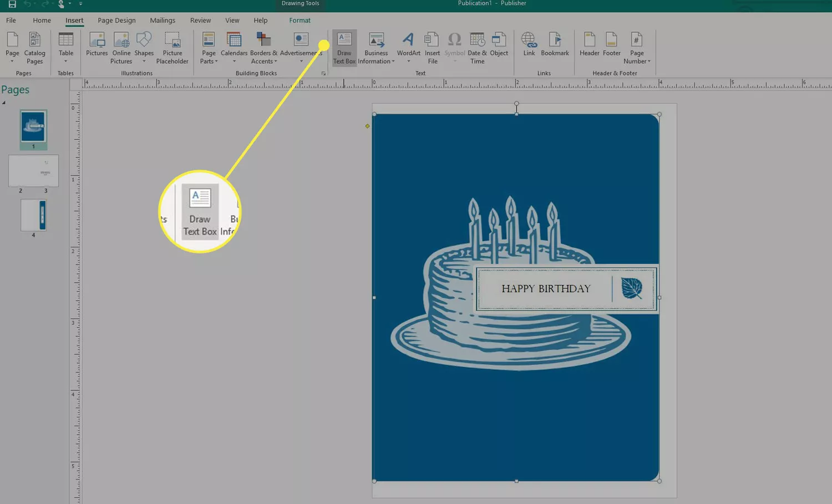Image resolution: width=832 pixels, height=504 pixels.
Task: Select page 1 thumbnail
Action: [x=33, y=126]
